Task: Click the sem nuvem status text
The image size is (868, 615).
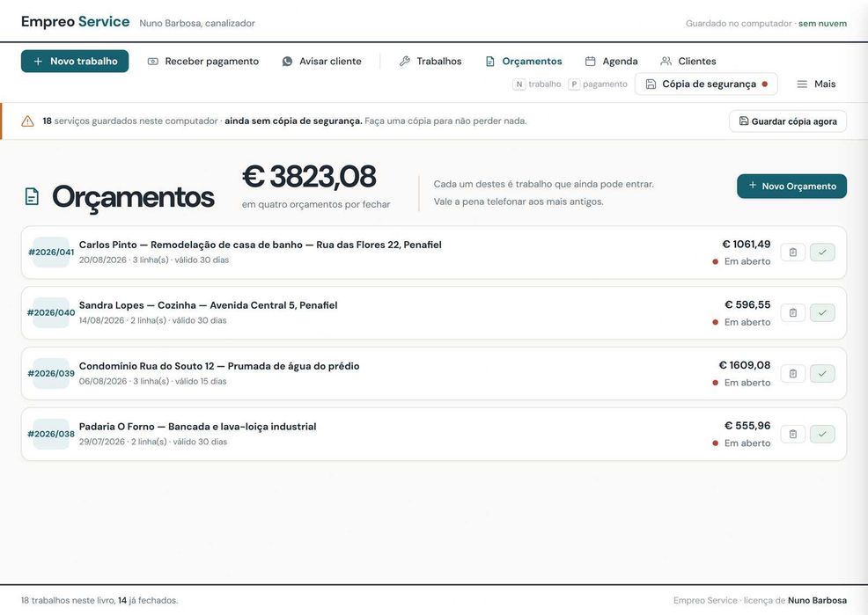Action: coord(822,23)
